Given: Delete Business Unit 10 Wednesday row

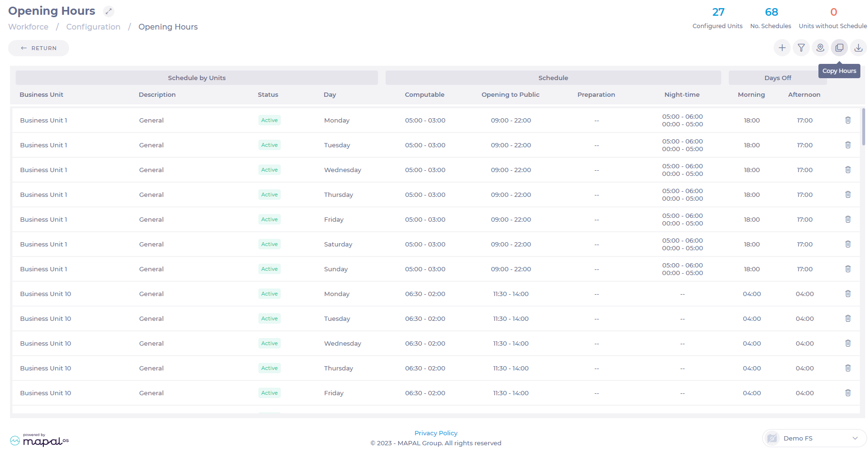Looking at the screenshot, I should 848,343.
